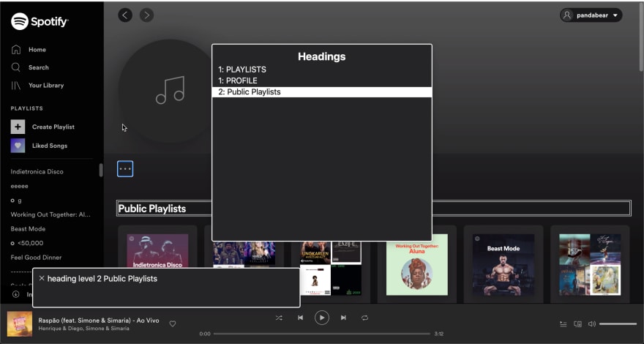
Task: Seek within the song progress bar
Action: (x=321, y=334)
